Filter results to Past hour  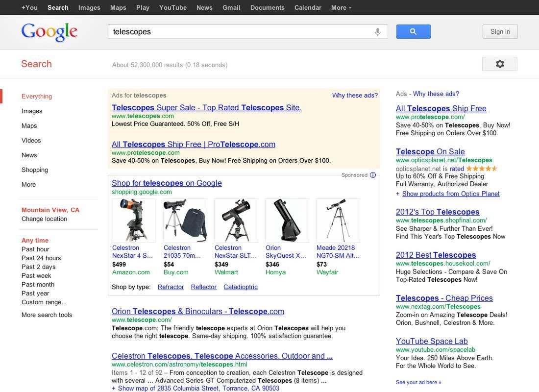(x=35, y=249)
